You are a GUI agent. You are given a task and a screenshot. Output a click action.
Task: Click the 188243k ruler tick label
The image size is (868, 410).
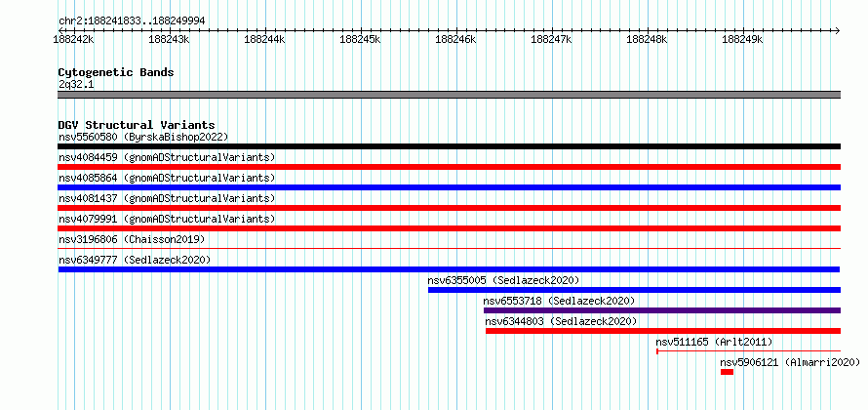[x=170, y=39]
